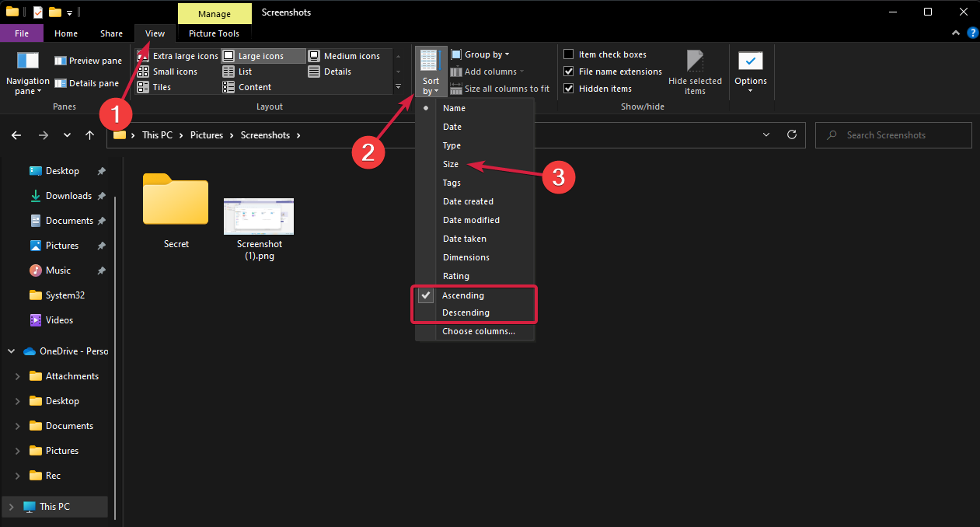Click Hide selected items

pyautogui.click(x=695, y=73)
